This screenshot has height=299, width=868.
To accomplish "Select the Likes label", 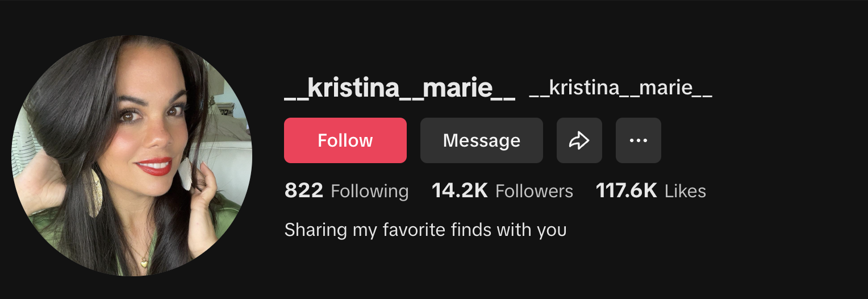I will 686,192.
